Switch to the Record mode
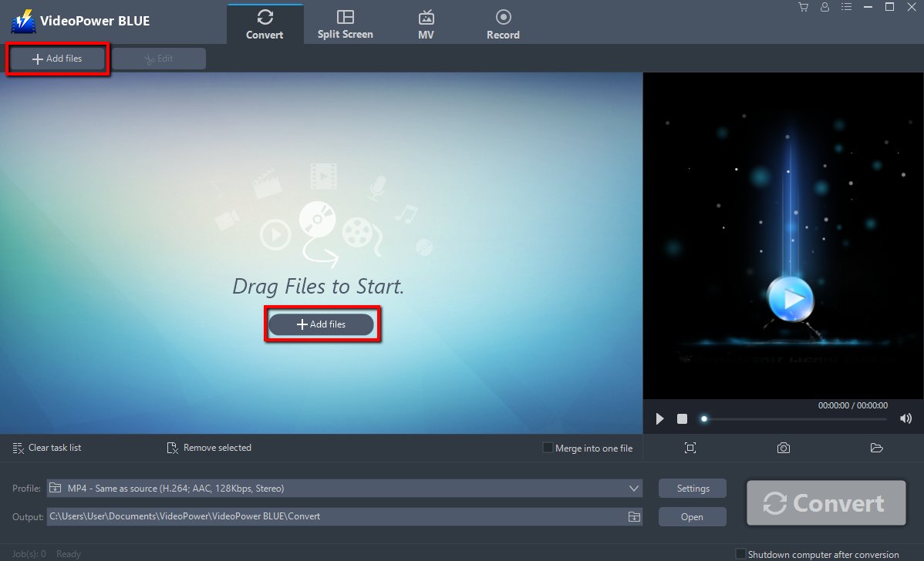Screen dimensions: 924x561 (x=503, y=22)
